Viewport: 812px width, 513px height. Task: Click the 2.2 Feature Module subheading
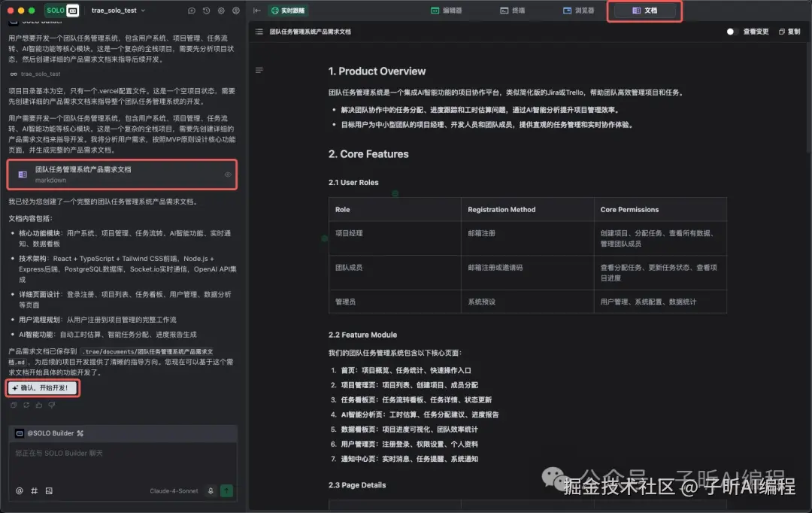[362, 335]
